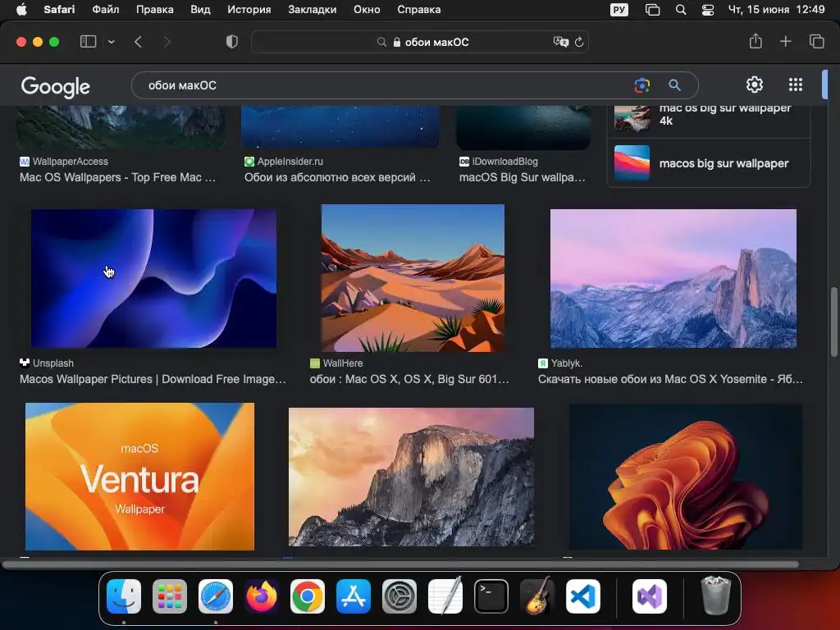The height and width of the screenshot is (630, 840).
Task: Open Visual Studio Code from the Dock
Action: coord(583,596)
